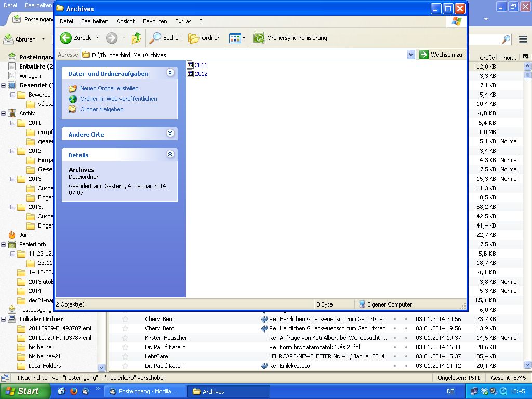
Task: Open the address bar dropdown arrow
Action: pos(411,55)
